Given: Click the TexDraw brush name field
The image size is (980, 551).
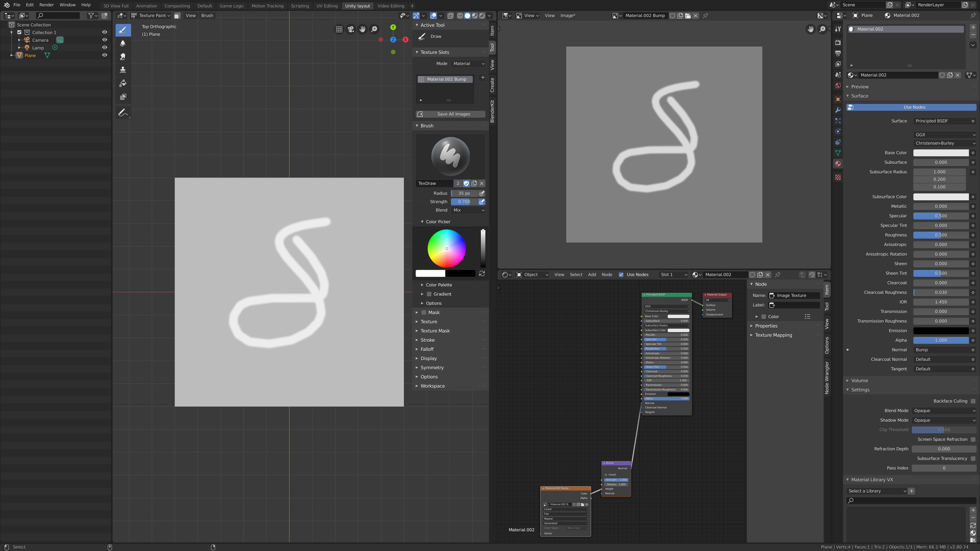Looking at the screenshot, I should (434, 183).
